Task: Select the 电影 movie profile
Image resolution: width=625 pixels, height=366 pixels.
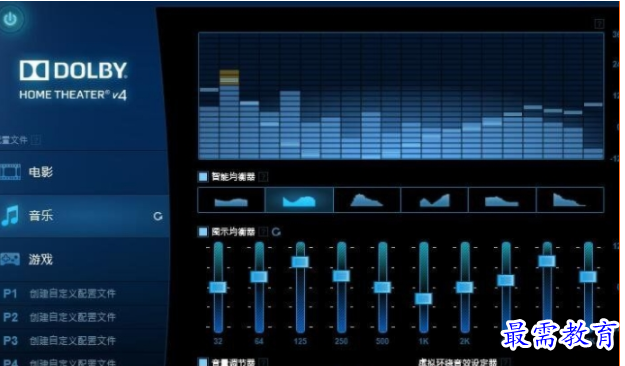Action: [84, 172]
